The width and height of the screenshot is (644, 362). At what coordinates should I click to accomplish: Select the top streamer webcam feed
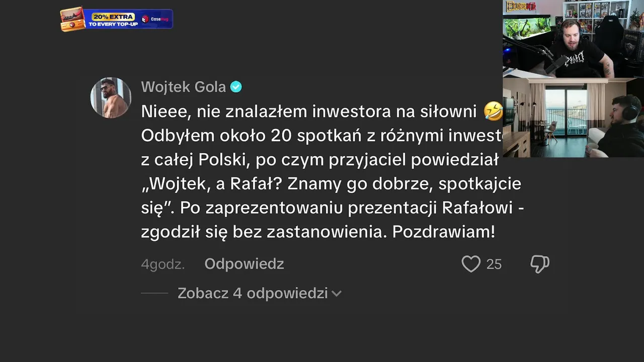573,39
